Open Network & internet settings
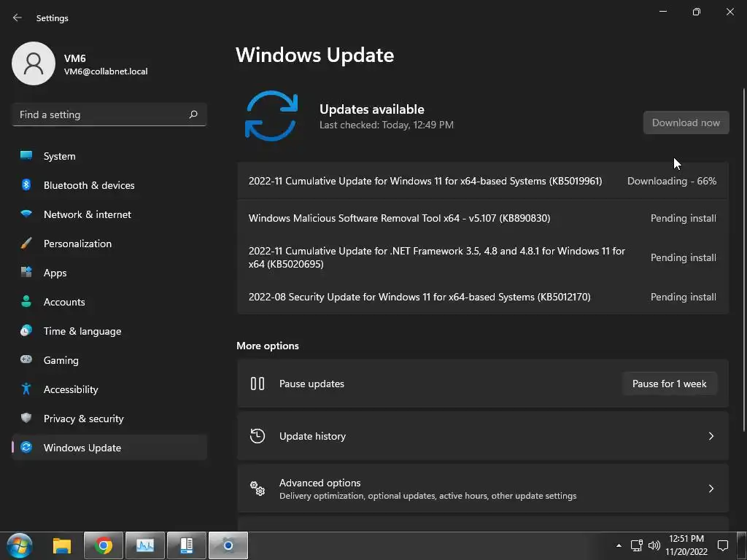Image resolution: width=747 pixels, height=560 pixels. point(109,214)
